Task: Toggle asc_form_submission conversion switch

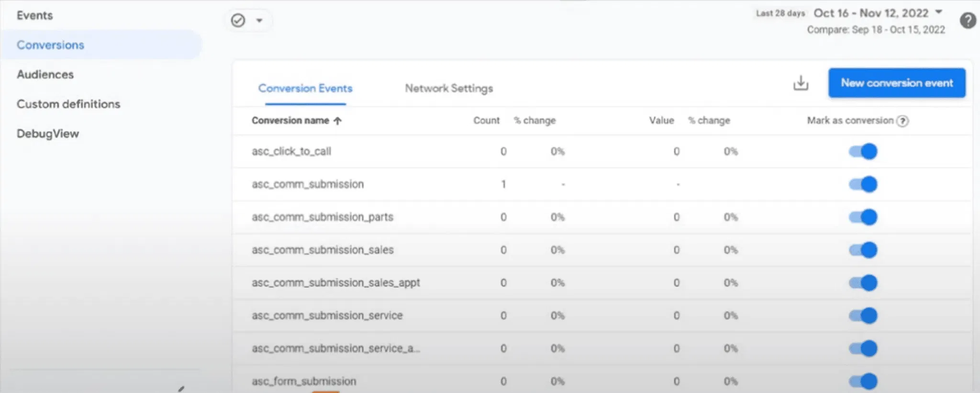Action: [863, 381]
